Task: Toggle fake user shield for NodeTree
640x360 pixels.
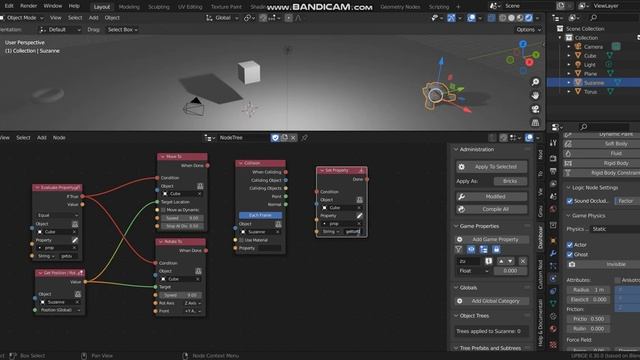Action: (x=275, y=138)
